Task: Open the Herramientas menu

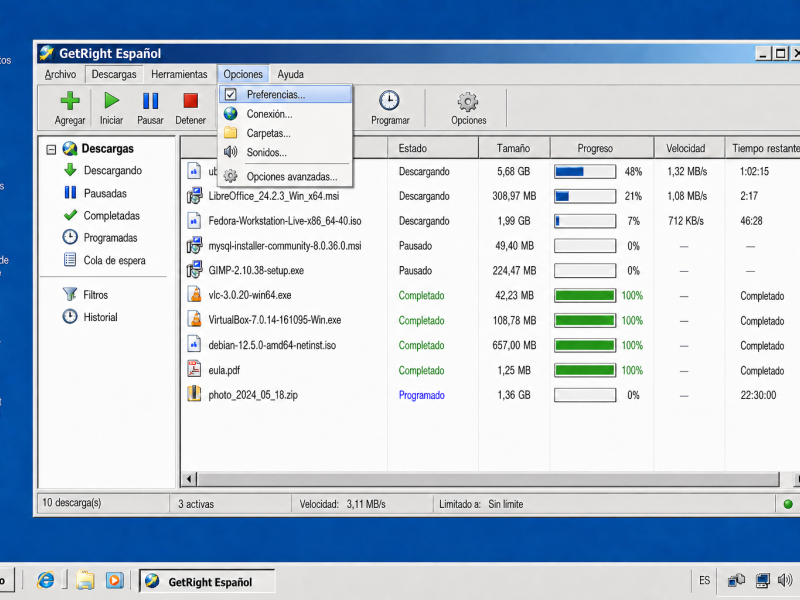Action: (x=179, y=74)
